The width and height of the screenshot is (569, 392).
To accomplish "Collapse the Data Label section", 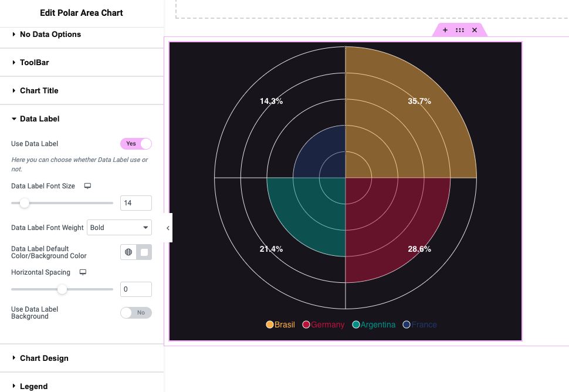I will click(39, 119).
